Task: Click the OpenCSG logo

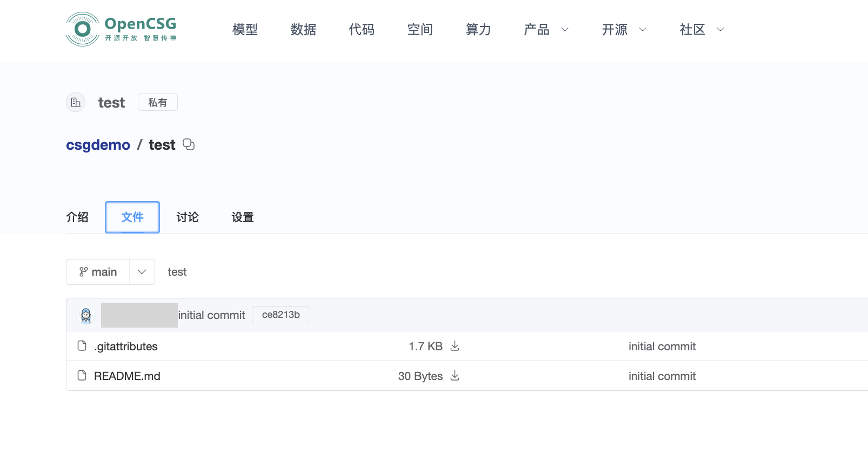Action: [121, 29]
